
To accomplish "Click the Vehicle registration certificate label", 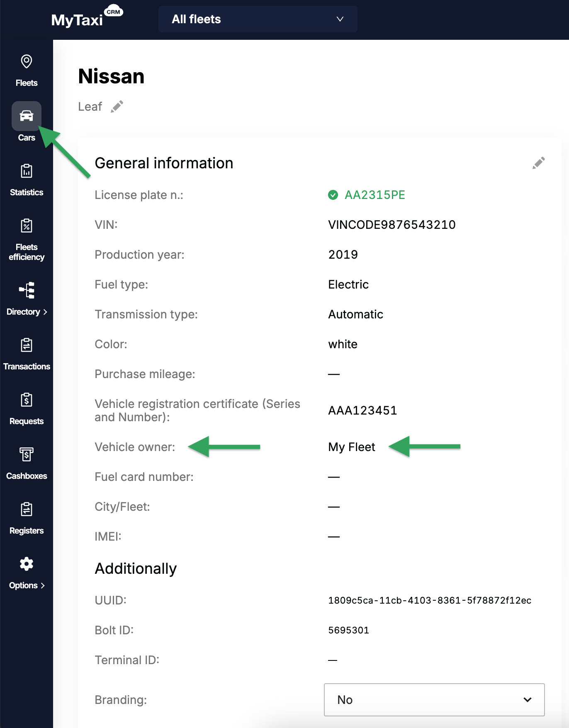I will pyautogui.click(x=197, y=410).
